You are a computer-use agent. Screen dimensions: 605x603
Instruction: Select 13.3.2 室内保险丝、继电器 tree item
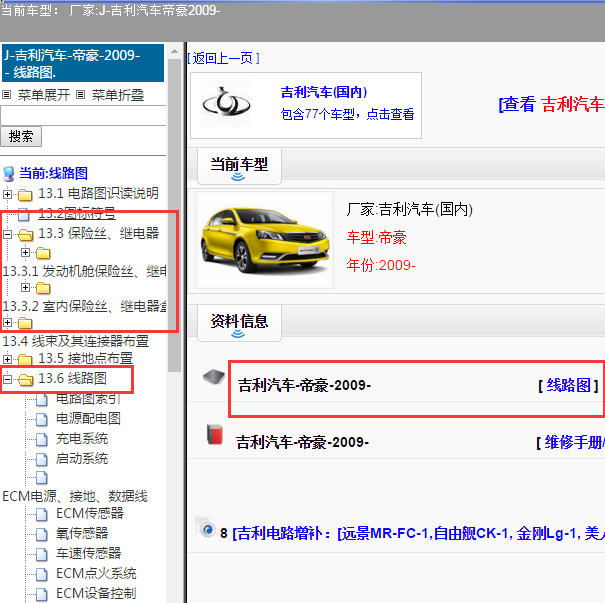pyautogui.click(x=84, y=306)
